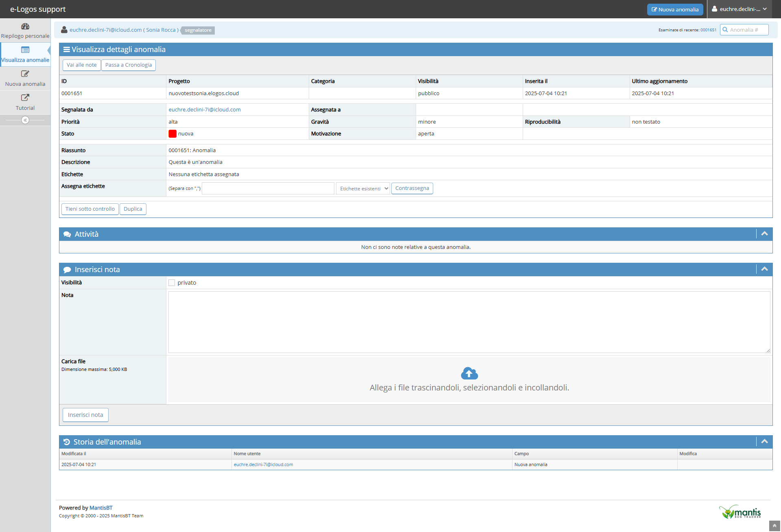Open the MantisBT footer link
Viewport: 781px width, 532px height.
(101, 508)
